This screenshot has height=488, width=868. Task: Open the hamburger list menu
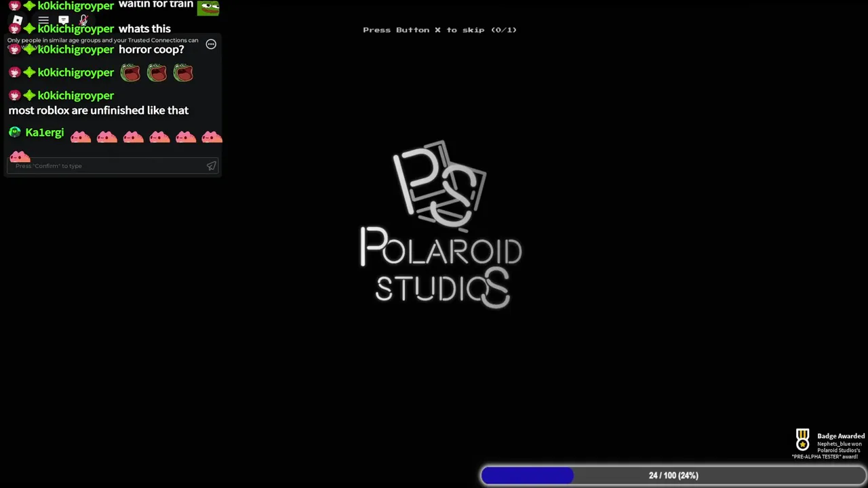43,20
